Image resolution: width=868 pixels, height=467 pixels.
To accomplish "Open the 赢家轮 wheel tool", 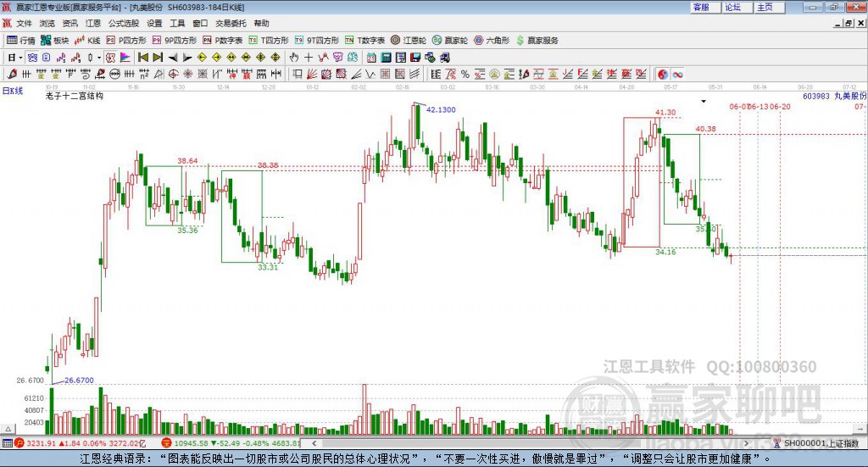I will [450, 41].
